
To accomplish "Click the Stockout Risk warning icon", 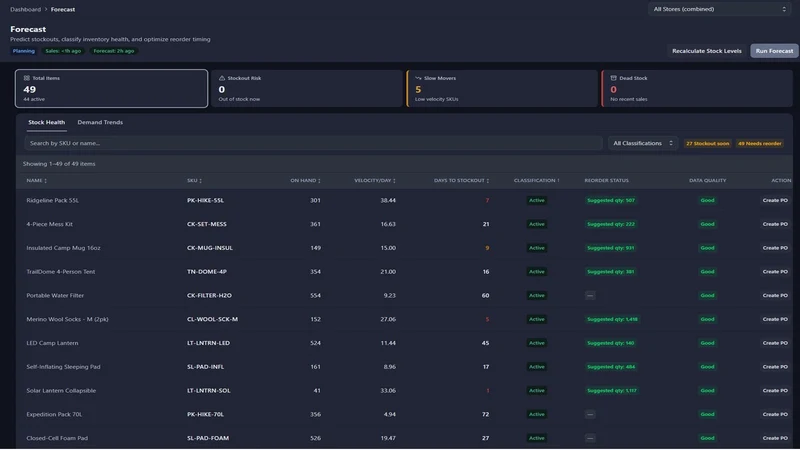I will coord(222,78).
